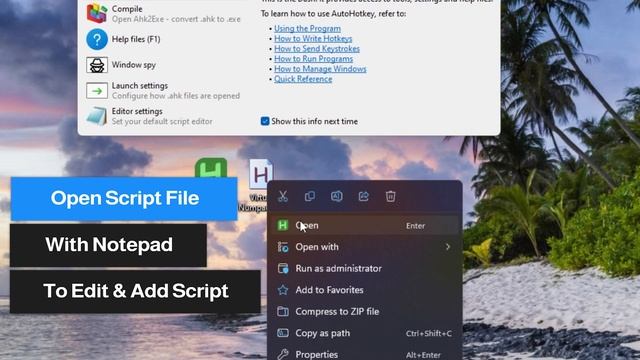Open the How to Manage Windows link
640x360 pixels.
[320, 69]
